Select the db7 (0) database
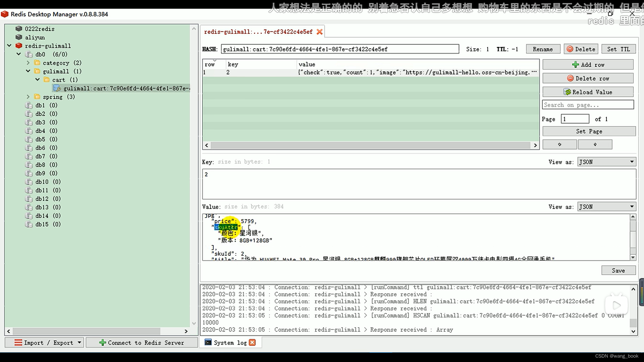Image resolution: width=644 pixels, height=362 pixels. click(46, 156)
